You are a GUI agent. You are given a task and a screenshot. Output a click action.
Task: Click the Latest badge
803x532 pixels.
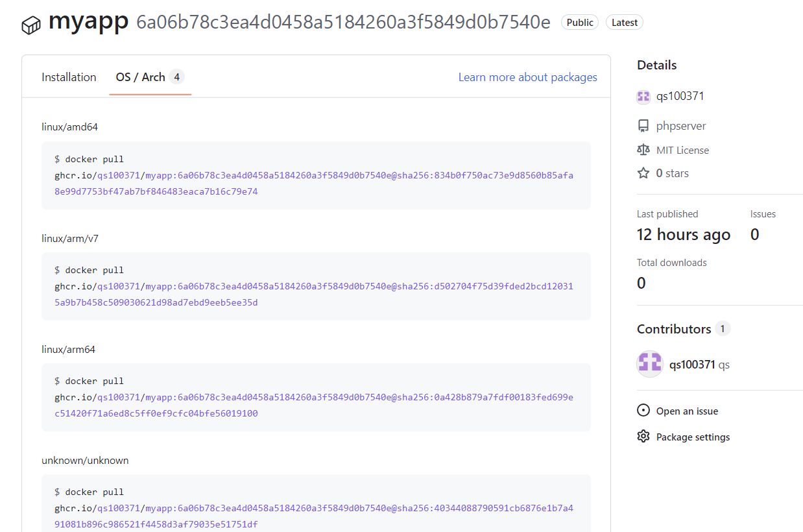(625, 23)
